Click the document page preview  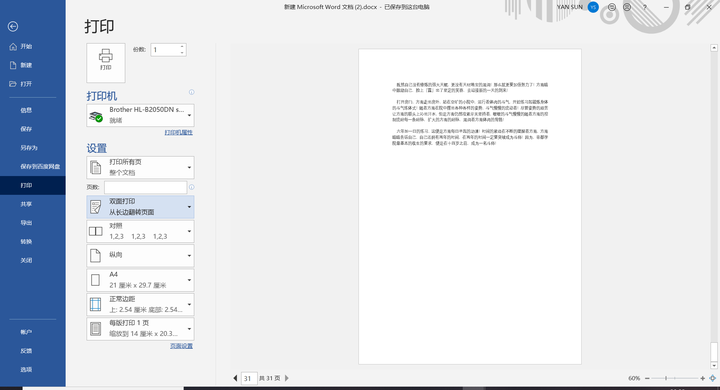[470, 206]
